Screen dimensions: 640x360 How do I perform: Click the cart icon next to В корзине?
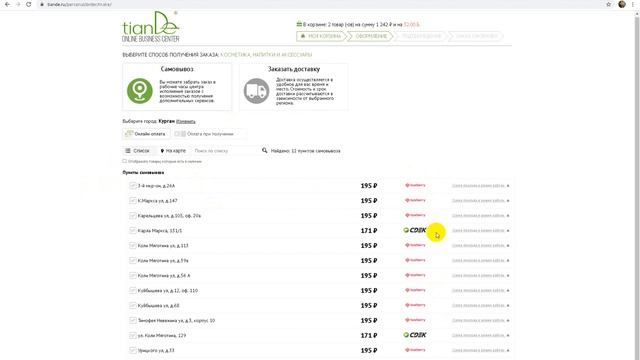(x=299, y=24)
